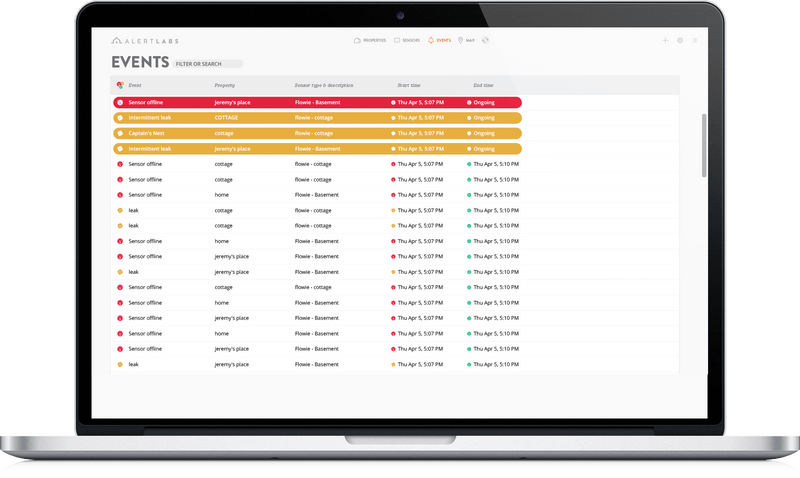The width and height of the screenshot is (800, 478).
Task: Sort by Sensor type & description header
Action: point(323,85)
